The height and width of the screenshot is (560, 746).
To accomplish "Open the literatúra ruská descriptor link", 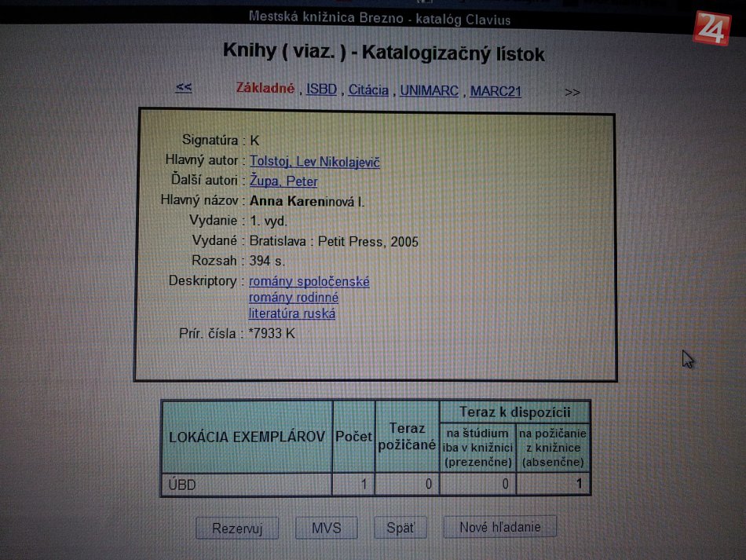I will tap(292, 314).
